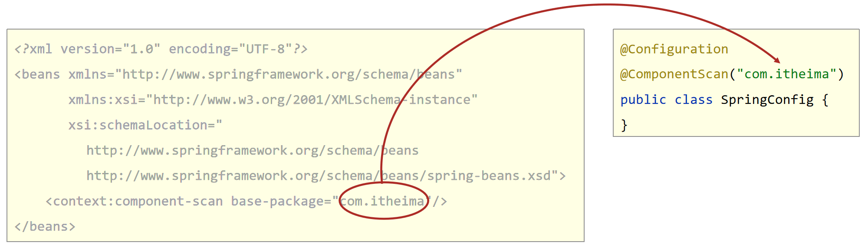Click the first URL under xsi:schemaLocation
The image size is (868, 249).
pyautogui.click(x=252, y=150)
